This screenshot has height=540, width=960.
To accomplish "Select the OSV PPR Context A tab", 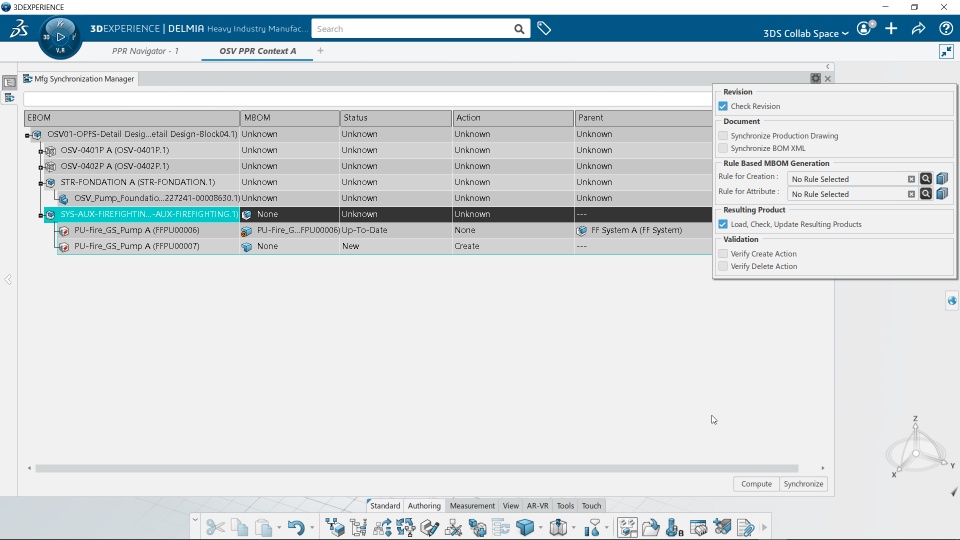I will point(258,51).
